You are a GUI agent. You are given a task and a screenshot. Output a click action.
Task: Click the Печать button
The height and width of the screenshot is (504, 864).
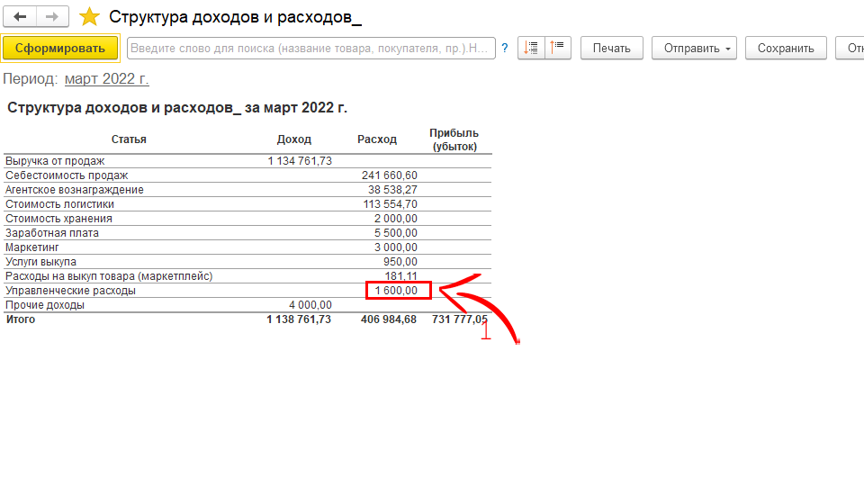[611, 49]
